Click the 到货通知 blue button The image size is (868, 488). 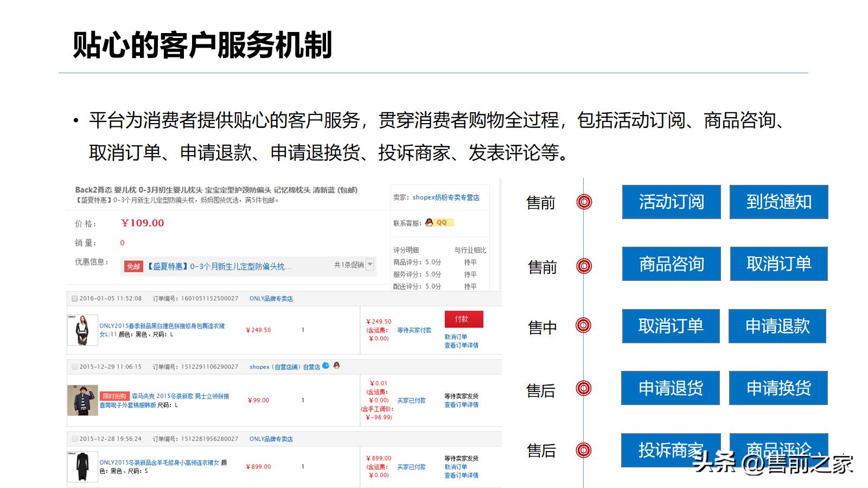(x=779, y=202)
